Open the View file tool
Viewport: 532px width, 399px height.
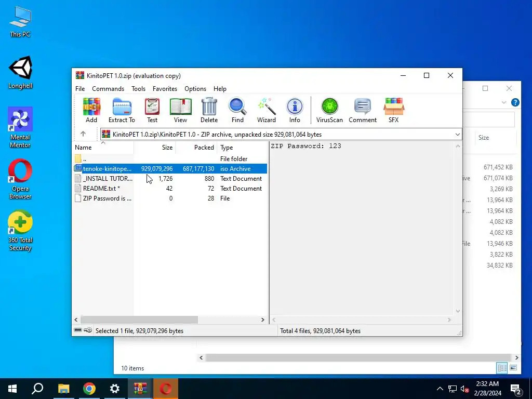point(180,110)
